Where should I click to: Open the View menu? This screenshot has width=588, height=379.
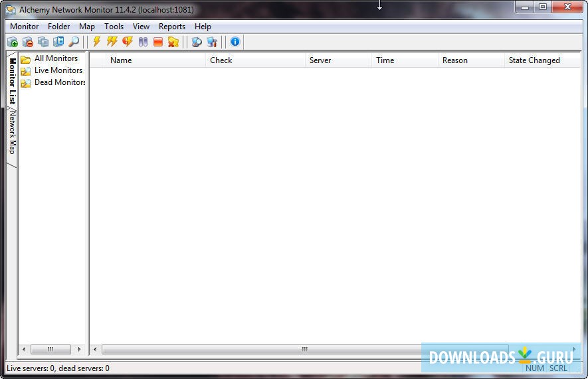141,27
